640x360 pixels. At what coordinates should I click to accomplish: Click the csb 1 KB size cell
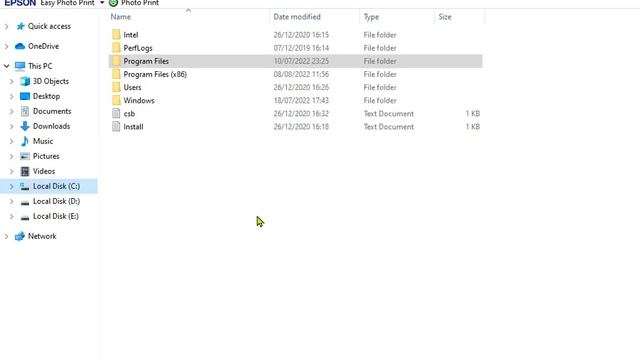(473, 113)
